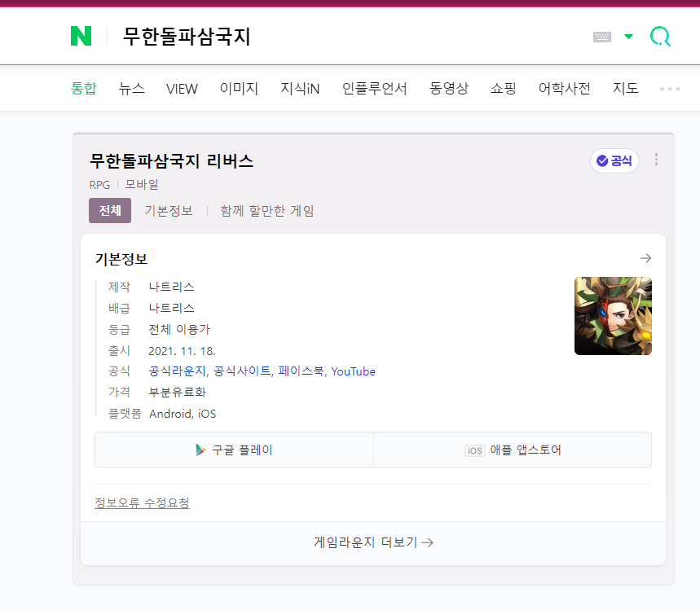Screen dimensions: 700x610
Task: Switch to the 쇼핑 tab
Action: pyautogui.click(x=503, y=88)
